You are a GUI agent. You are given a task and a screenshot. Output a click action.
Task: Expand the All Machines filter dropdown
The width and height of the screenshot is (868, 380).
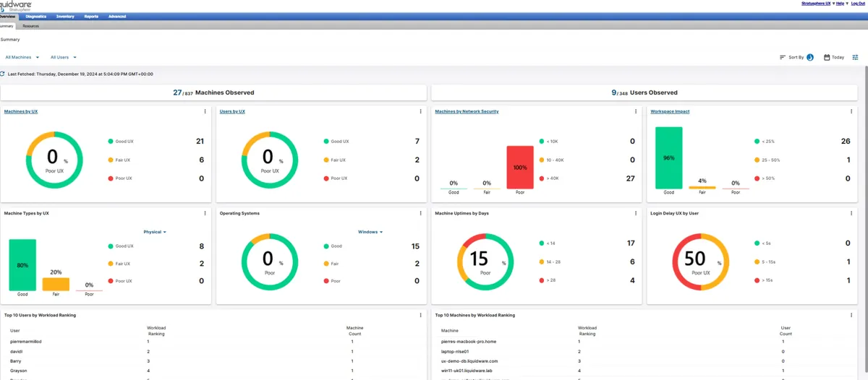point(22,57)
